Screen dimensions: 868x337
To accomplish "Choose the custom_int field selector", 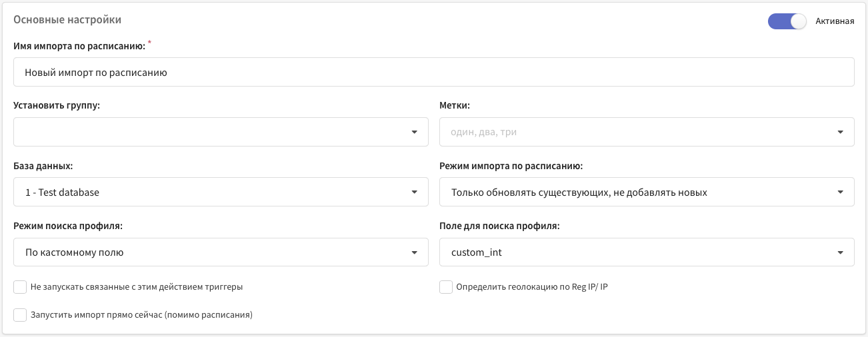I will click(647, 252).
